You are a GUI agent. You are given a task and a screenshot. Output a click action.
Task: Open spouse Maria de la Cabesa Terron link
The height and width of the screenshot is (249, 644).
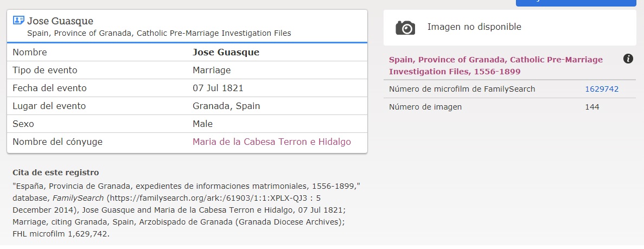click(x=272, y=142)
